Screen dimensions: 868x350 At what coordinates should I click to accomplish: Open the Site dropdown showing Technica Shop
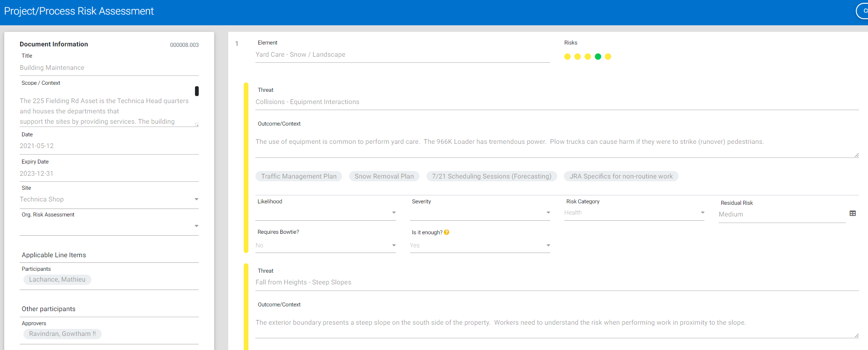click(x=109, y=200)
